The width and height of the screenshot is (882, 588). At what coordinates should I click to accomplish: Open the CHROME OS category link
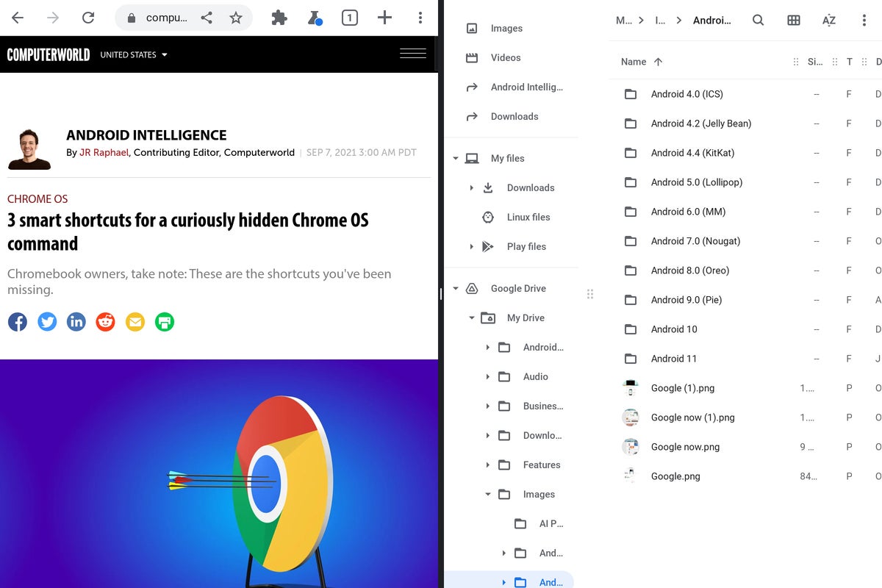tap(37, 199)
